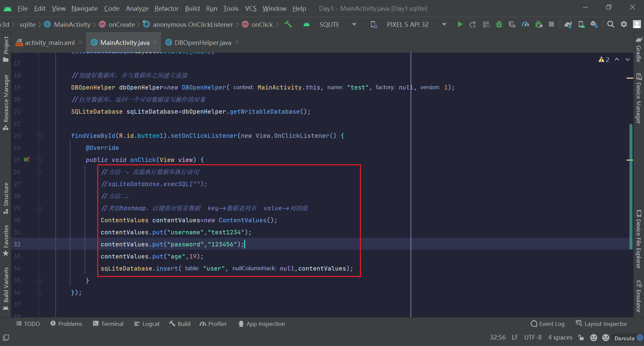The width and height of the screenshot is (644, 346).
Task: Click Apply Changes and Restart Activity icon
Action: click(473, 24)
